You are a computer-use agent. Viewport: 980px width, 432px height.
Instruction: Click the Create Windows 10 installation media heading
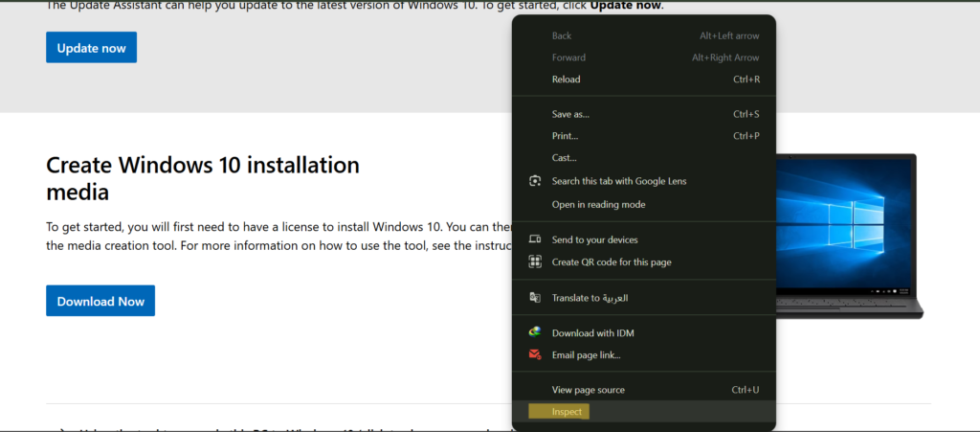click(202, 178)
